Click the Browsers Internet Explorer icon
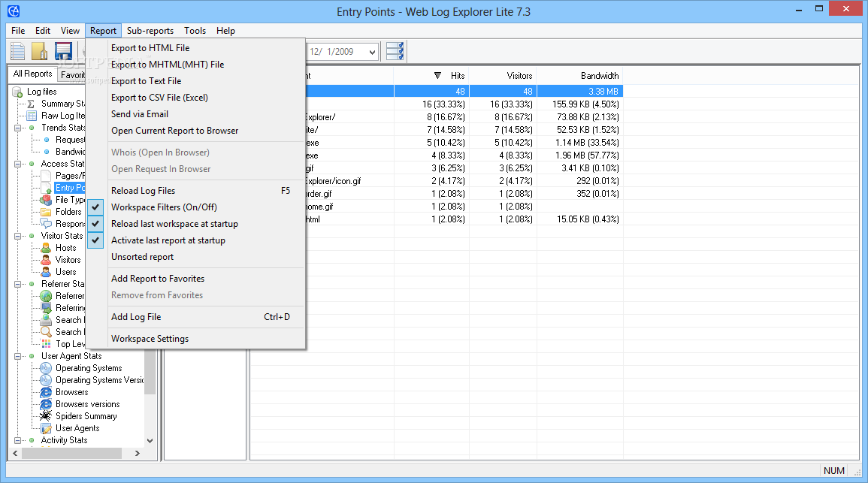 point(46,392)
